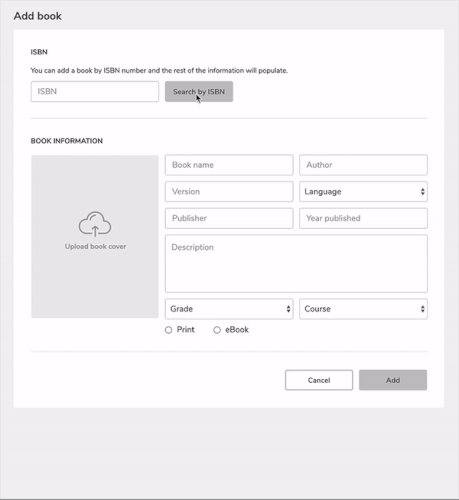The image size is (459, 500).
Task: Select the eBook radio button
Action: click(217, 330)
